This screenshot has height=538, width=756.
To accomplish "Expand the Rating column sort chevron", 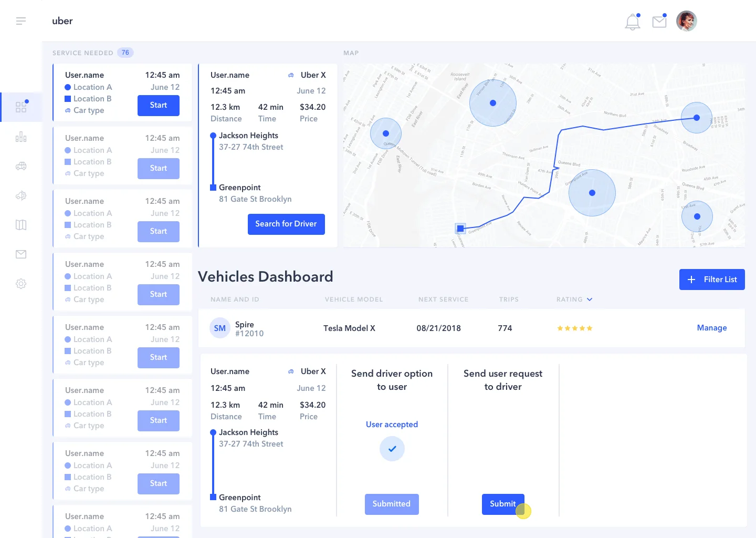I will [590, 299].
